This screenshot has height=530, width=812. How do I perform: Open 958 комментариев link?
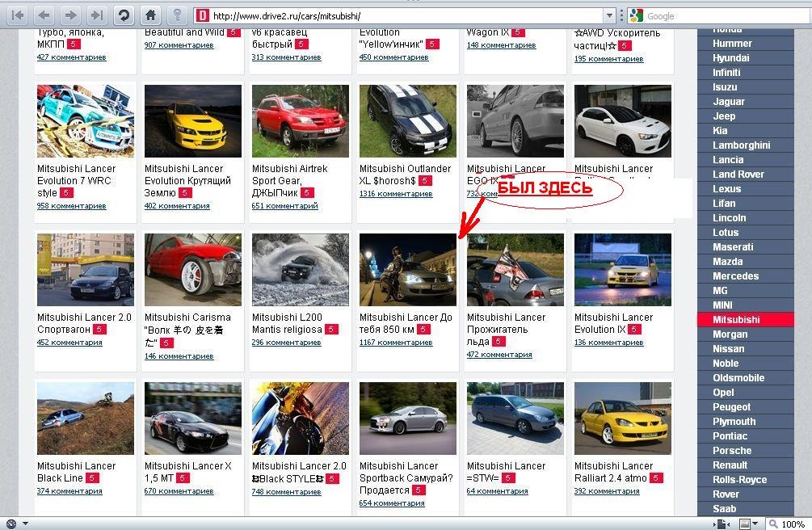[71, 206]
